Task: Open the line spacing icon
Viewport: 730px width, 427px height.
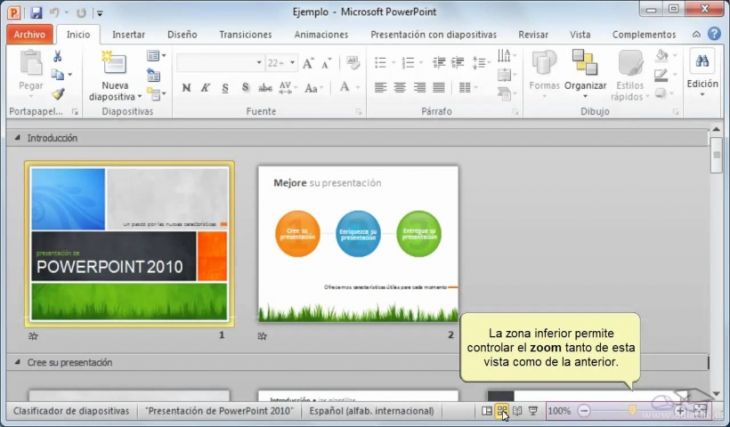Action: pos(479,63)
